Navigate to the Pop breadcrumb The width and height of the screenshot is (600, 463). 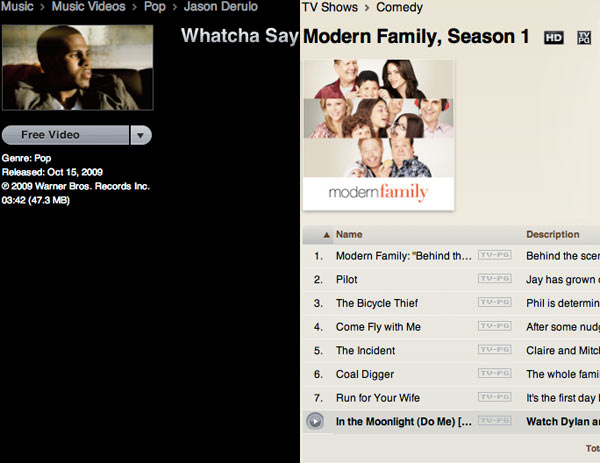point(155,7)
